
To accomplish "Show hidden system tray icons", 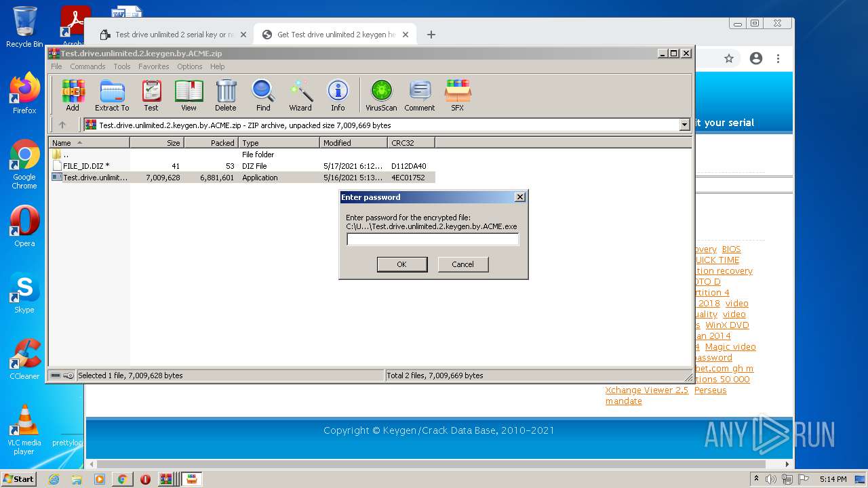I will coord(756,479).
